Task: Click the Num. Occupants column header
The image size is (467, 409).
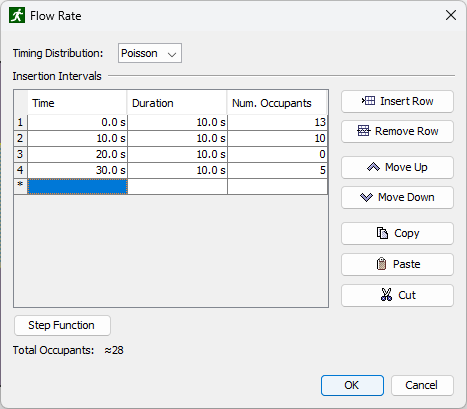Action: click(277, 103)
